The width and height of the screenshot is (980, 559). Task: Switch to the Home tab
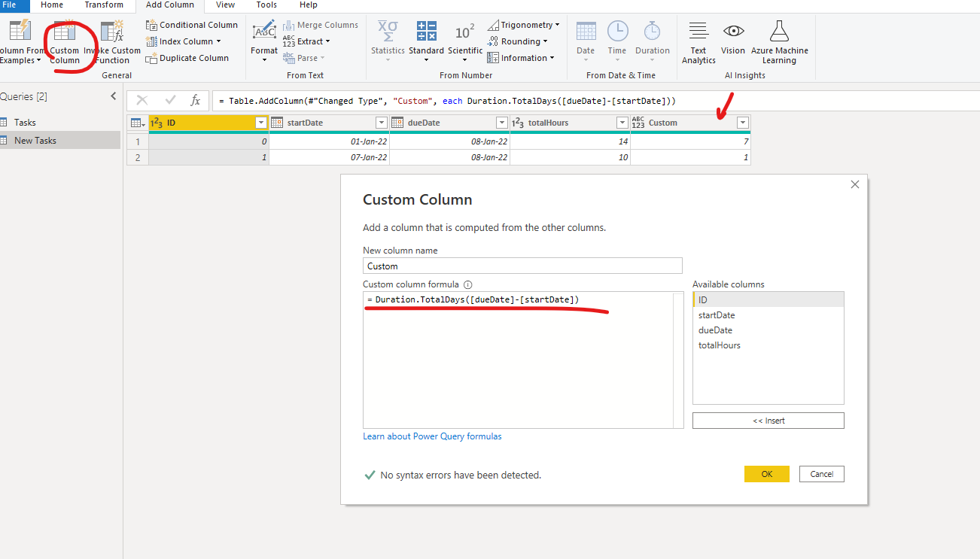pos(52,5)
